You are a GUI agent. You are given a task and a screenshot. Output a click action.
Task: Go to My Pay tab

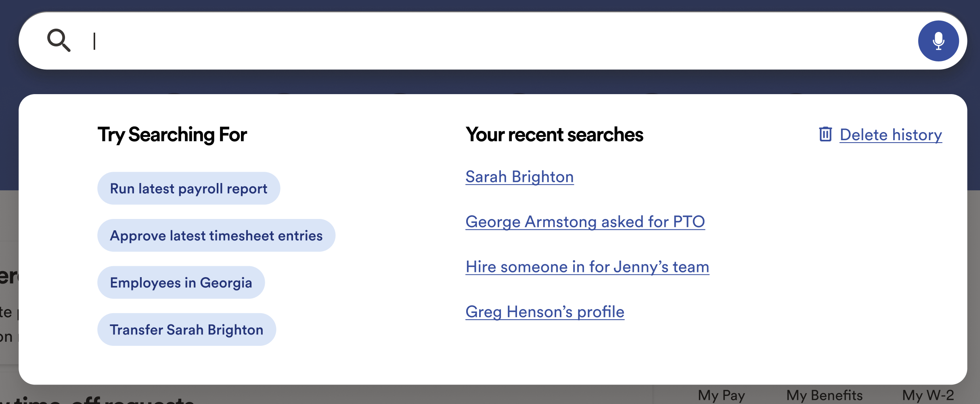(x=721, y=395)
